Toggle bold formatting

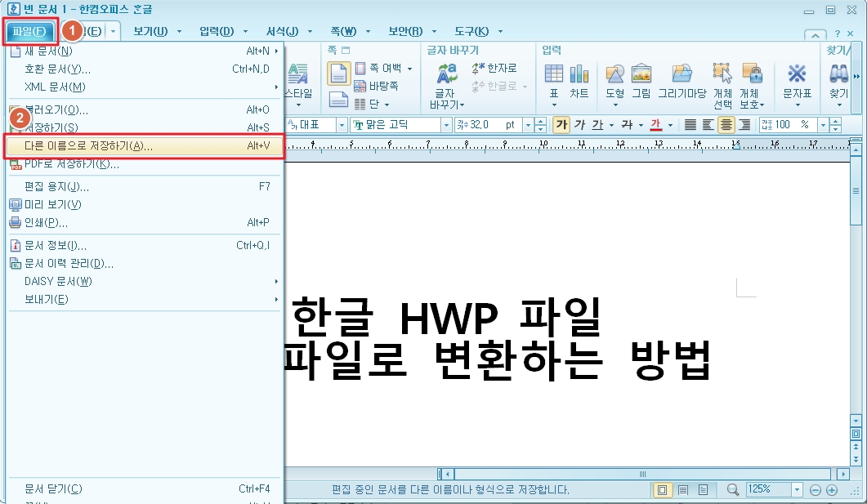[x=561, y=124]
